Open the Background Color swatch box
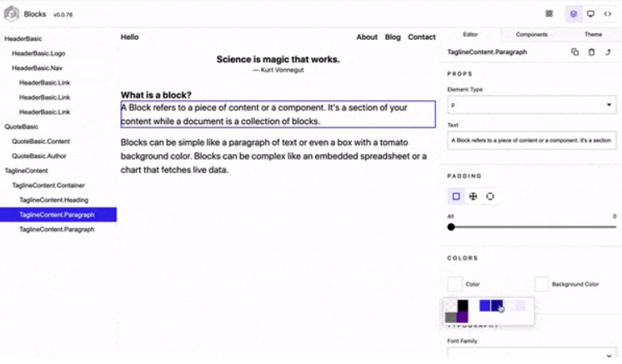 click(x=541, y=284)
